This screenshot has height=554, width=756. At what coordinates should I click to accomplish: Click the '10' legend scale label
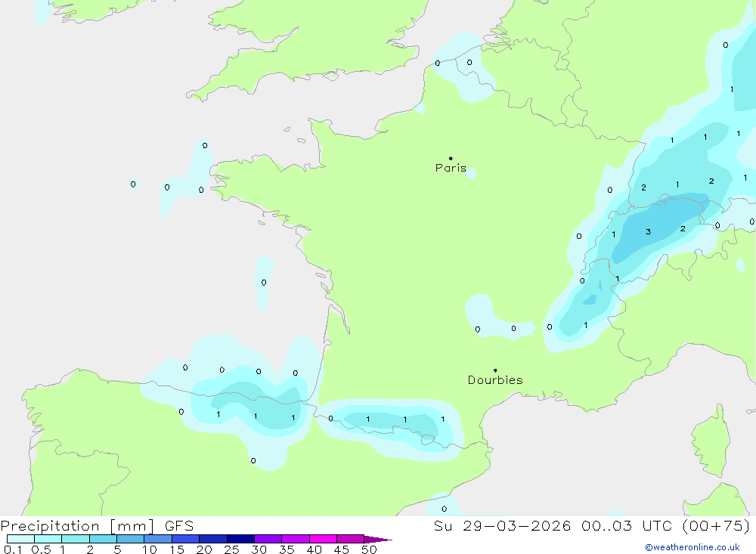(150, 549)
